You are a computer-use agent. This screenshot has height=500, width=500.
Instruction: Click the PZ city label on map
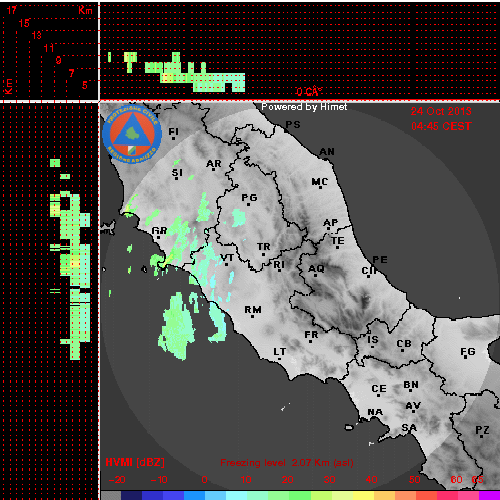[482, 430]
